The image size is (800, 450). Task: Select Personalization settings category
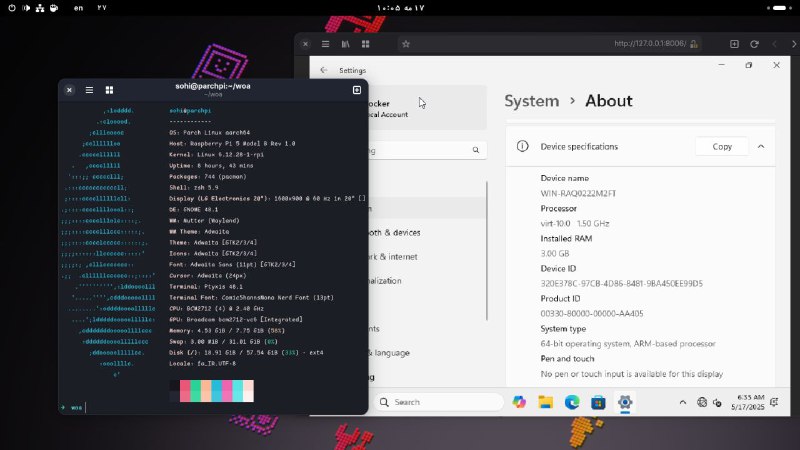point(385,281)
